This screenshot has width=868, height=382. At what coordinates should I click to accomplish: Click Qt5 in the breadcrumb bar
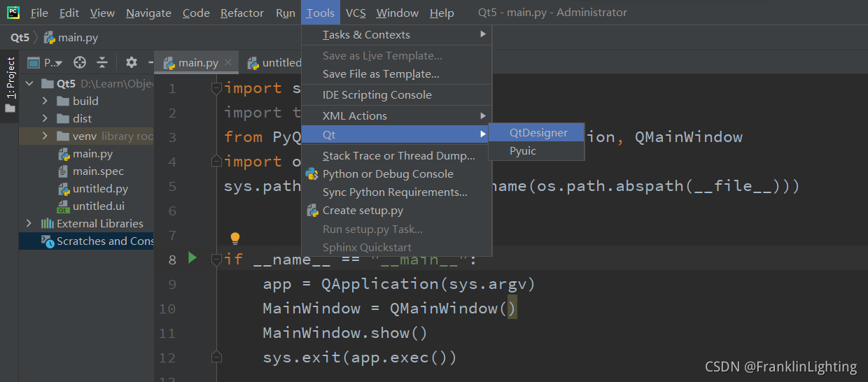pyautogui.click(x=20, y=37)
